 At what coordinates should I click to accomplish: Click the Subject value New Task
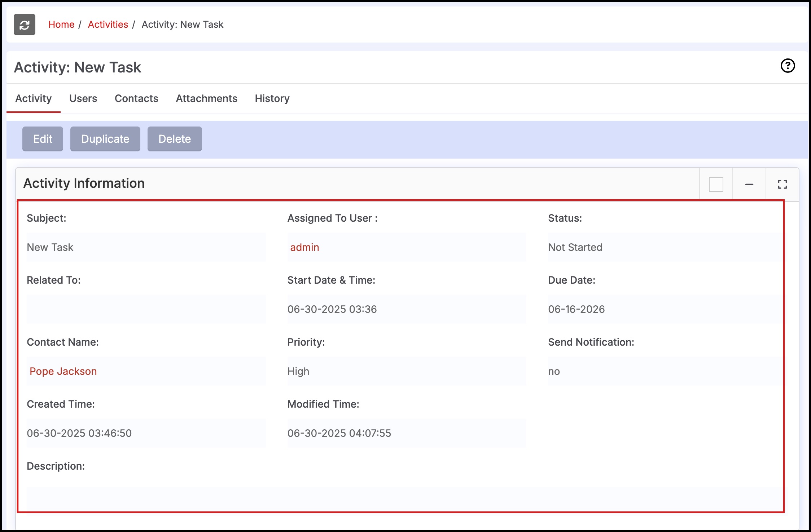(x=50, y=247)
